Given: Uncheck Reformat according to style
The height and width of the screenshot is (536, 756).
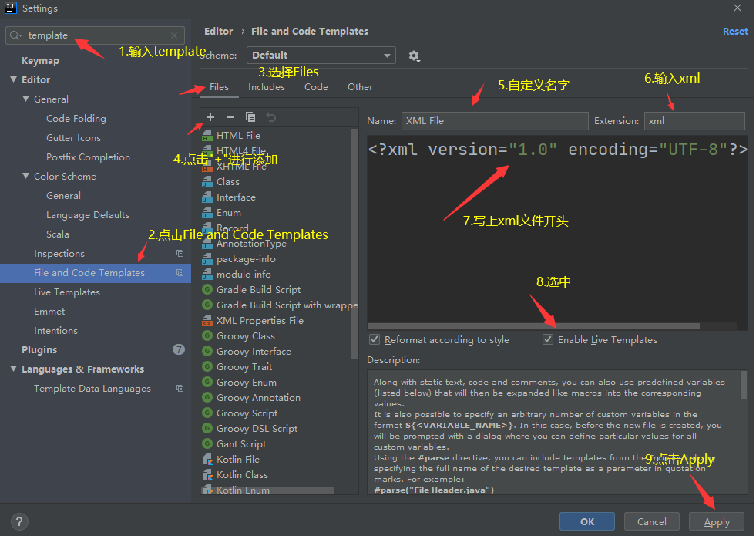Looking at the screenshot, I should point(375,339).
